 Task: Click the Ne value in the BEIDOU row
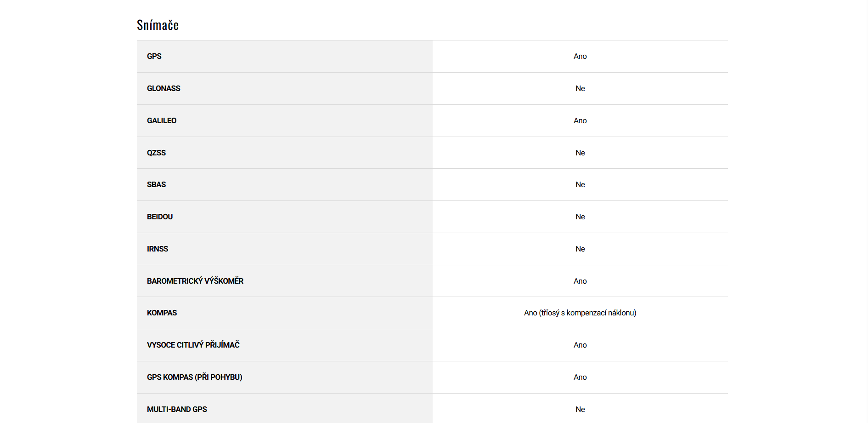click(x=580, y=217)
